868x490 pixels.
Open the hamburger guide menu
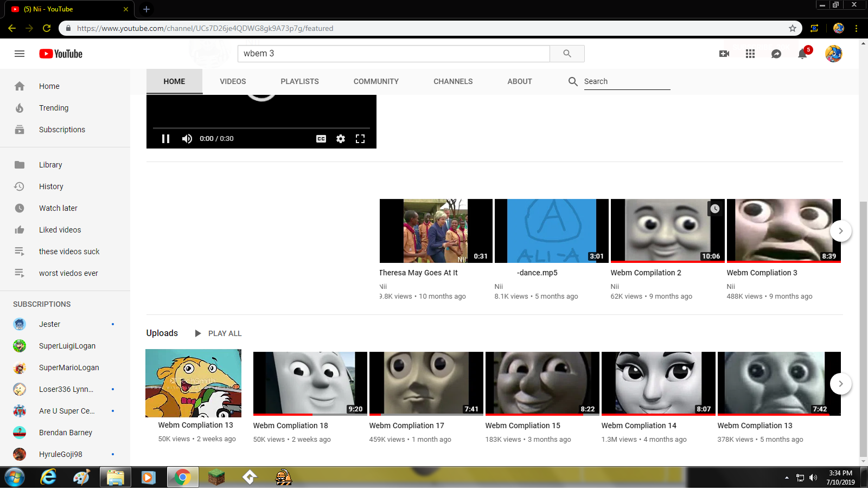pos(20,54)
